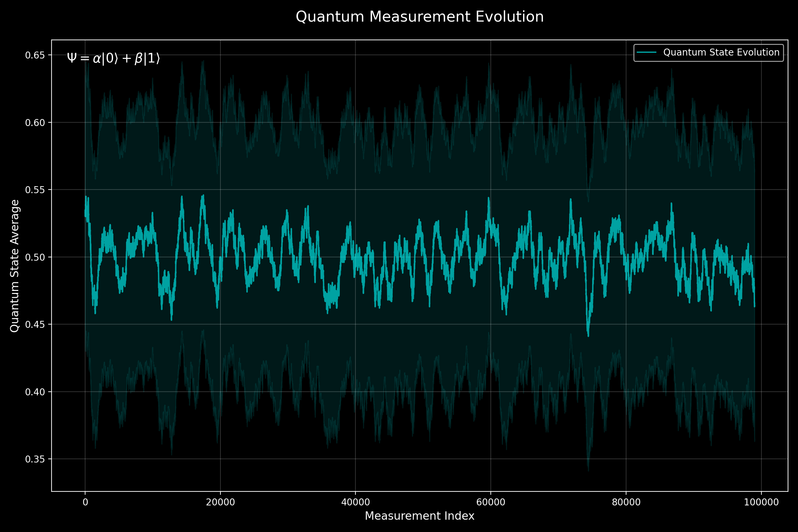
Task: Click the 0.60 y-axis tick label
Action: click(35, 123)
